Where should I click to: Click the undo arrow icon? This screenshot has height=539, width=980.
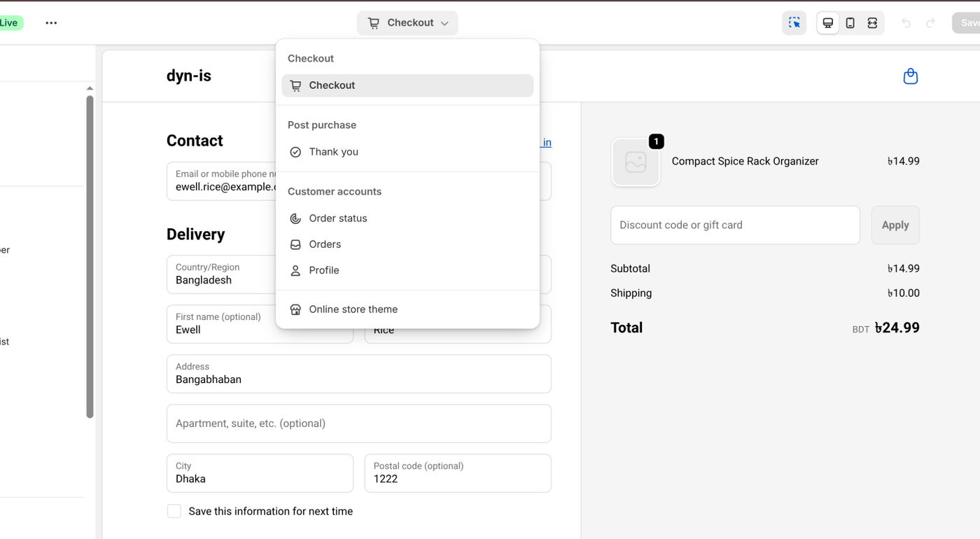pos(906,23)
